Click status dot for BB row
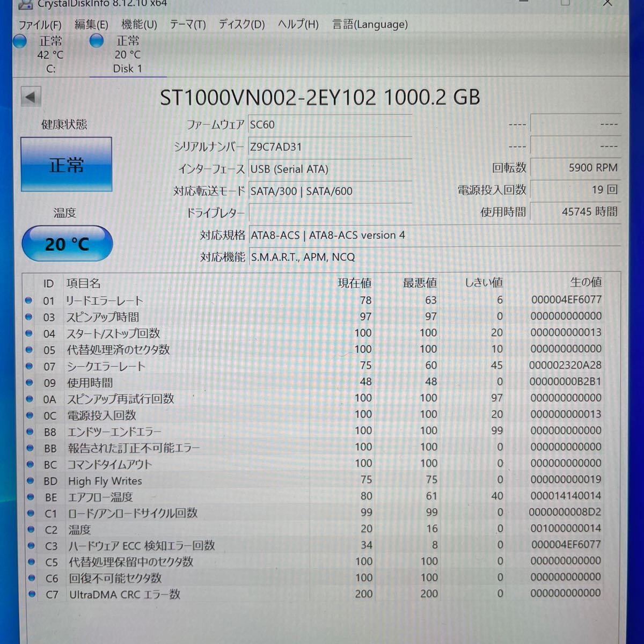The width and height of the screenshot is (644, 644). point(30,448)
